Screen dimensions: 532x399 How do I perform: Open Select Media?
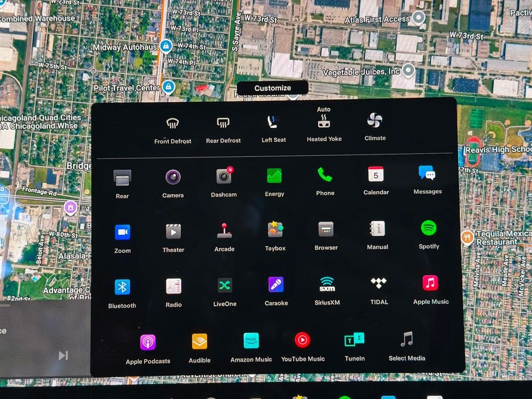(x=406, y=339)
